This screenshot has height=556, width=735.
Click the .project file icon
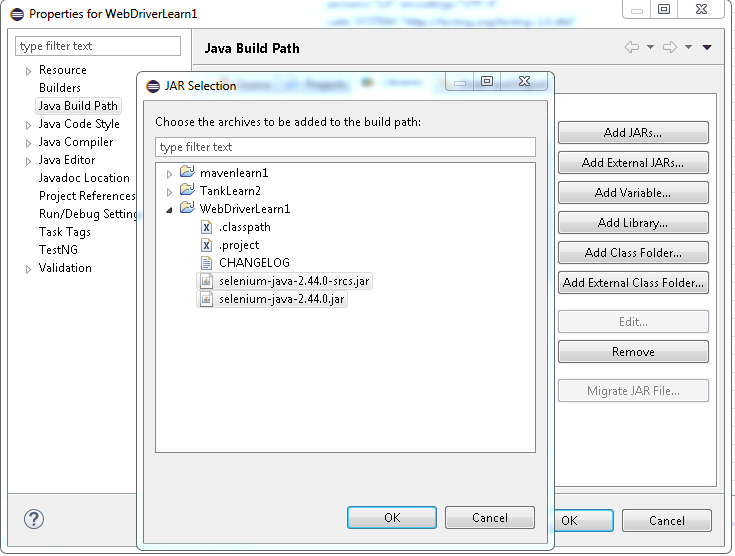(x=206, y=245)
